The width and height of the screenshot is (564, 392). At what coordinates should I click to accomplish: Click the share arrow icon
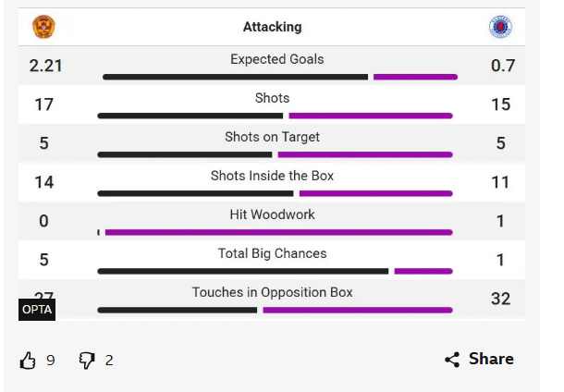pyautogui.click(x=452, y=360)
